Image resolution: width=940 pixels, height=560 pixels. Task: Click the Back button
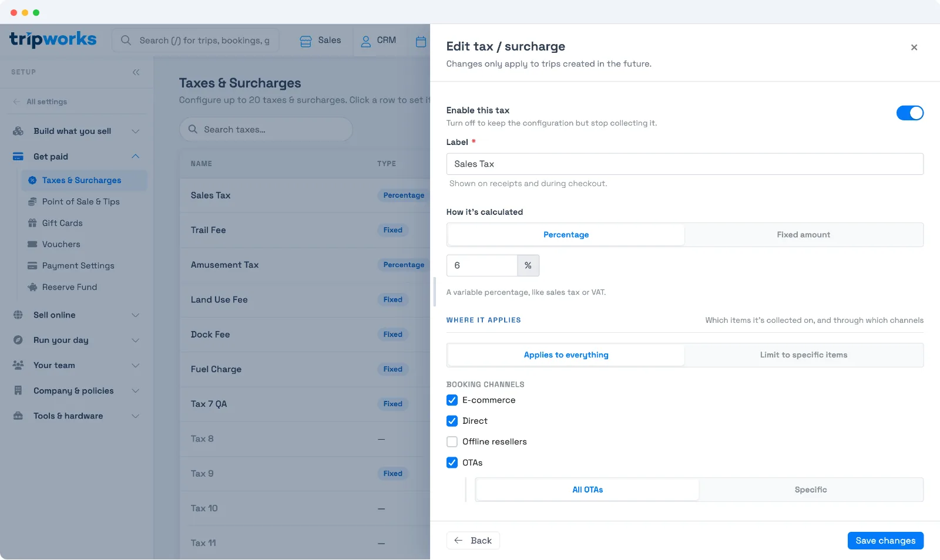tap(473, 541)
